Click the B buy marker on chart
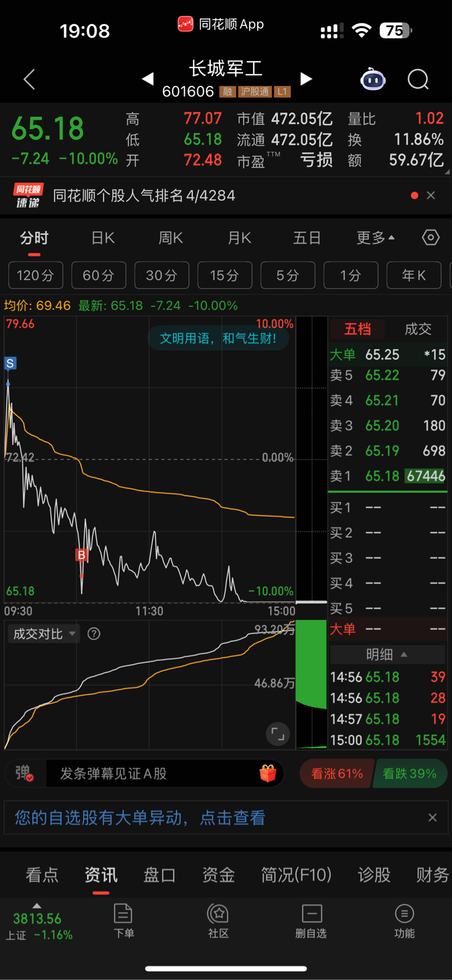Image resolution: width=452 pixels, height=980 pixels. tap(81, 554)
